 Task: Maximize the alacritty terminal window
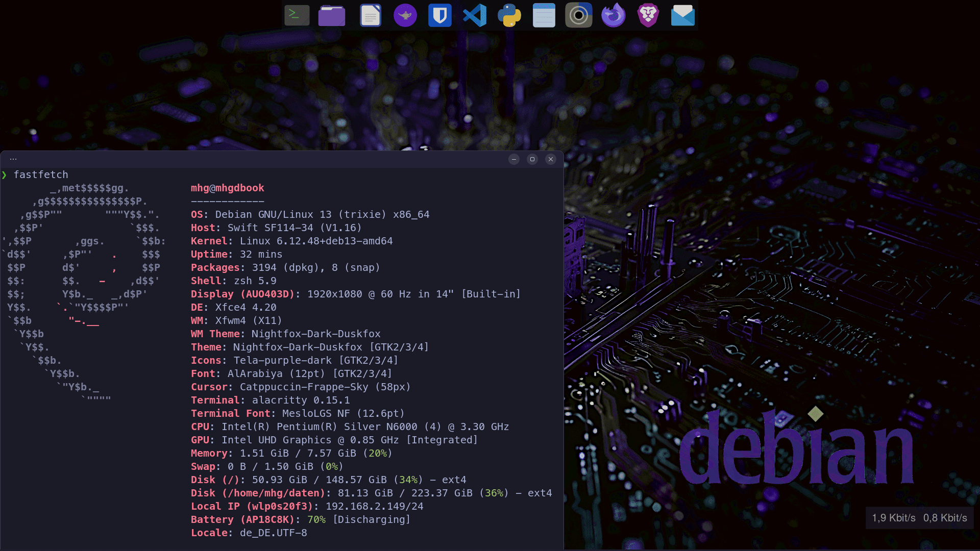532,159
